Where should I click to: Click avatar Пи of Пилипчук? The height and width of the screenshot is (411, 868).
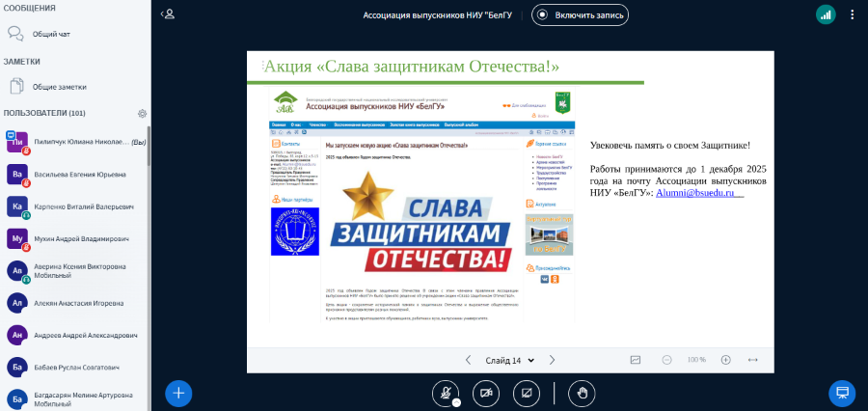point(17,142)
